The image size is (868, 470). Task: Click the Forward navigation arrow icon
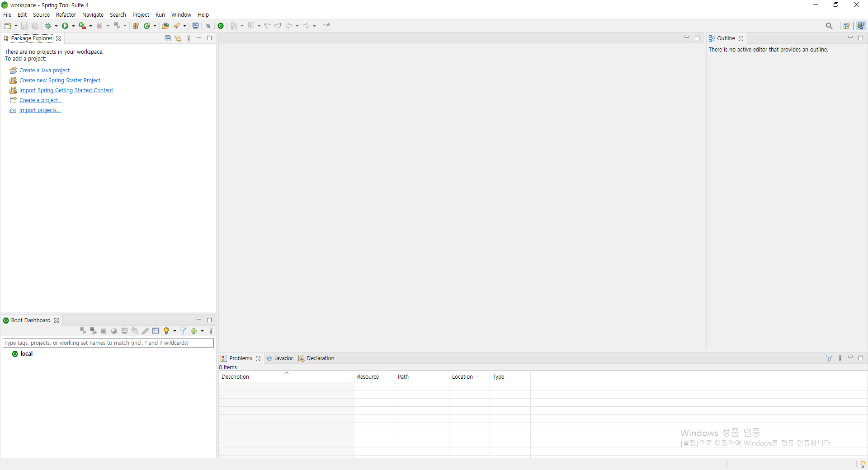coord(306,26)
